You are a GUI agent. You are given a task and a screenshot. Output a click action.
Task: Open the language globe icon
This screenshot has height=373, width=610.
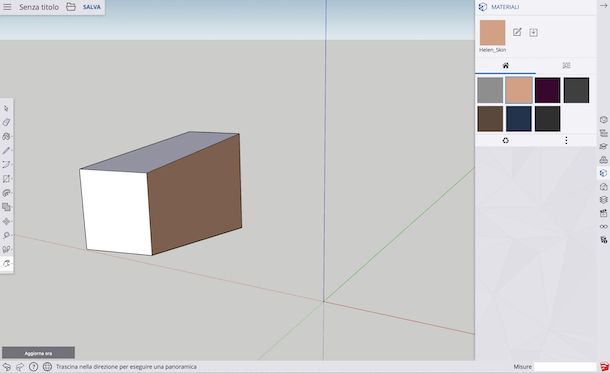[47, 366]
